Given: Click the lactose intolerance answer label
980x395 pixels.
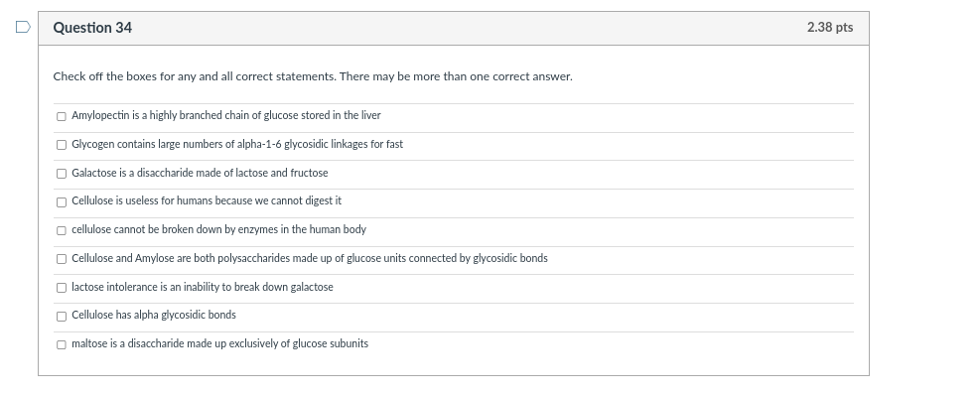Looking at the screenshot, I should click(x=203, y=287).
